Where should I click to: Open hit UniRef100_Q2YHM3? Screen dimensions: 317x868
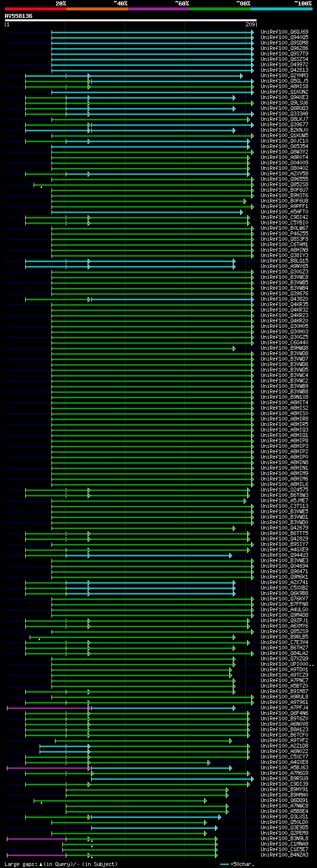coord(284,75)
